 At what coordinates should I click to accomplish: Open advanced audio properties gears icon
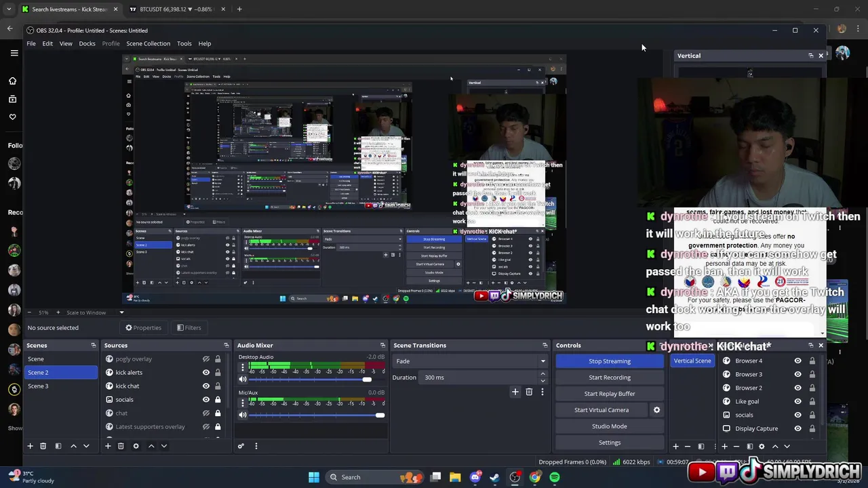point(241,446)
